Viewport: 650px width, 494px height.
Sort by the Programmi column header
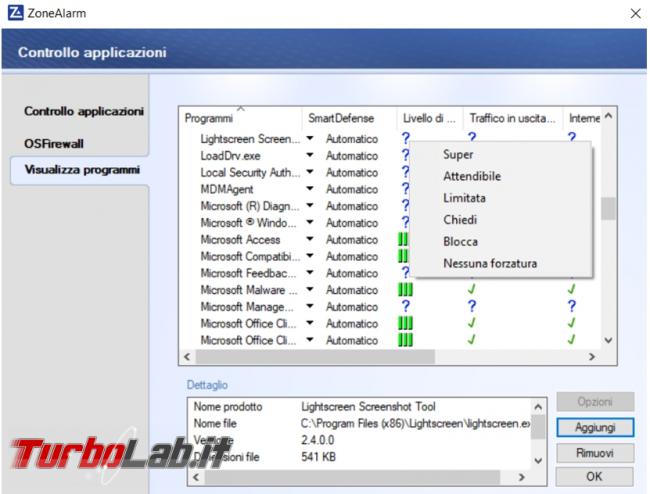click(240, 119)
